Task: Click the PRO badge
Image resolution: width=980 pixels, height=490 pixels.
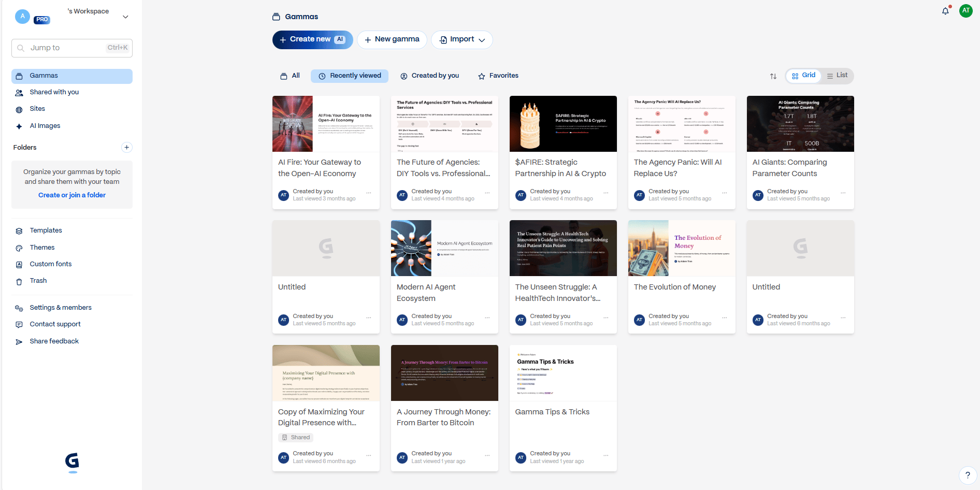Action: tap(42, 20)
